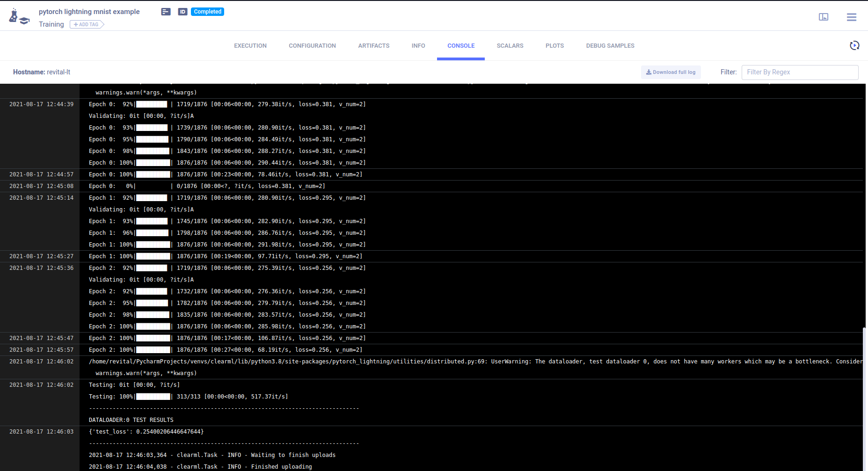Image resolution: width=868 pixels, height=471 pixels.
Task: Open the hamburger menu in header
Action: coord(851,17)
